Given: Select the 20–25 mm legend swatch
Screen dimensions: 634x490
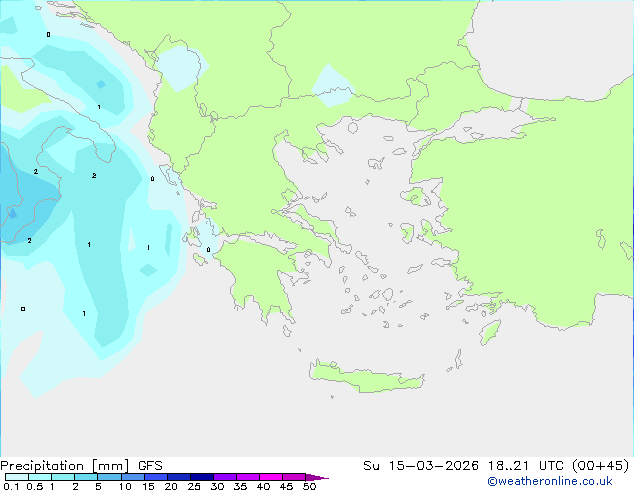Looking at the screenshot, I should tap(178, 477).
